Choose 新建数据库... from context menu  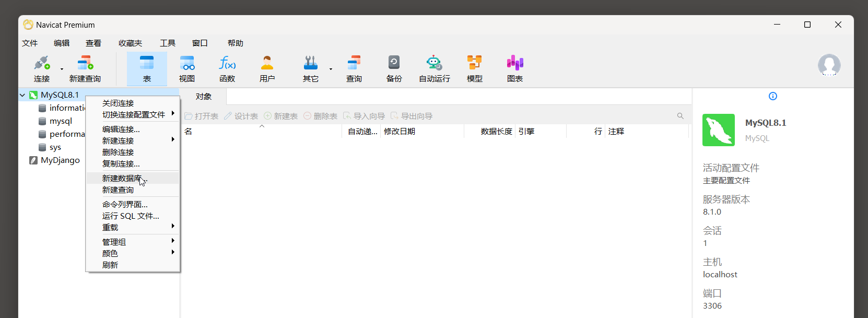(x=133, y=179)
